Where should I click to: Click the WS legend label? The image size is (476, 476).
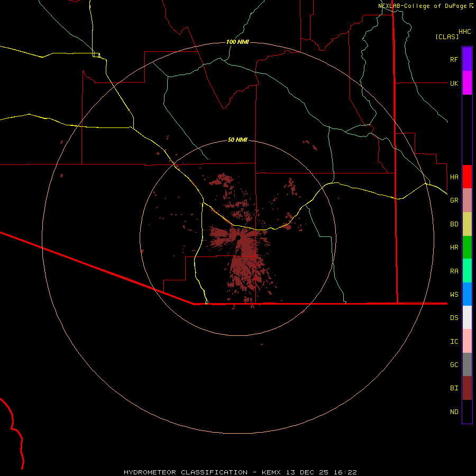coord(454,294)
